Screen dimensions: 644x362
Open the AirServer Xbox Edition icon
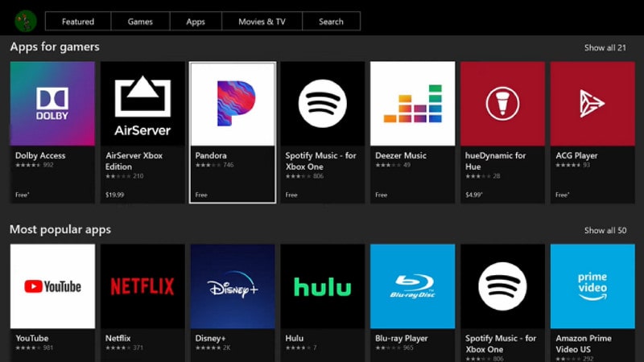click(x=142, y=104)
